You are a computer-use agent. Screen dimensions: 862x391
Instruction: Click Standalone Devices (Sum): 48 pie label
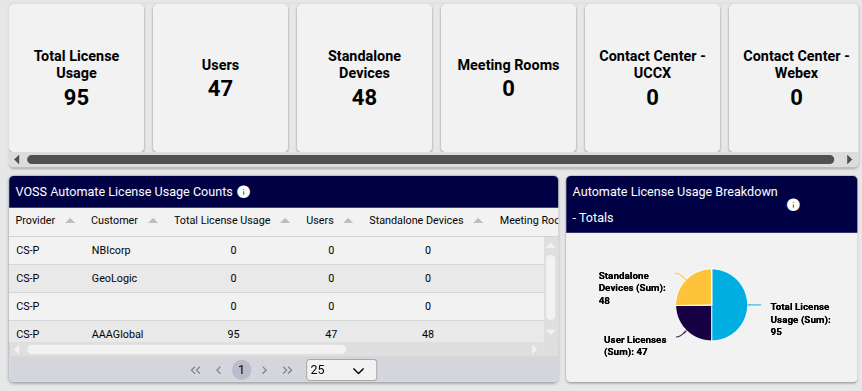pos(632,288)
